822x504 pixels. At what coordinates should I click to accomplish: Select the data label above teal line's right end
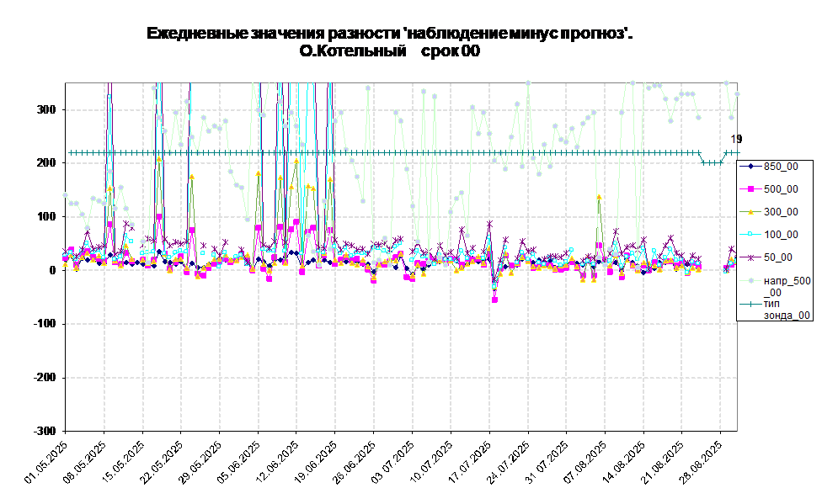734,140
